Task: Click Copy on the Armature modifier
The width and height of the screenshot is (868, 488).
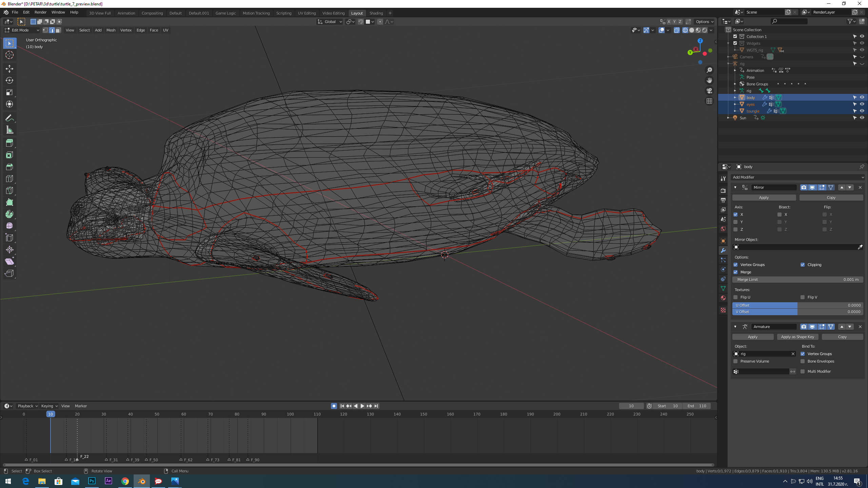Action: [843, 337]
